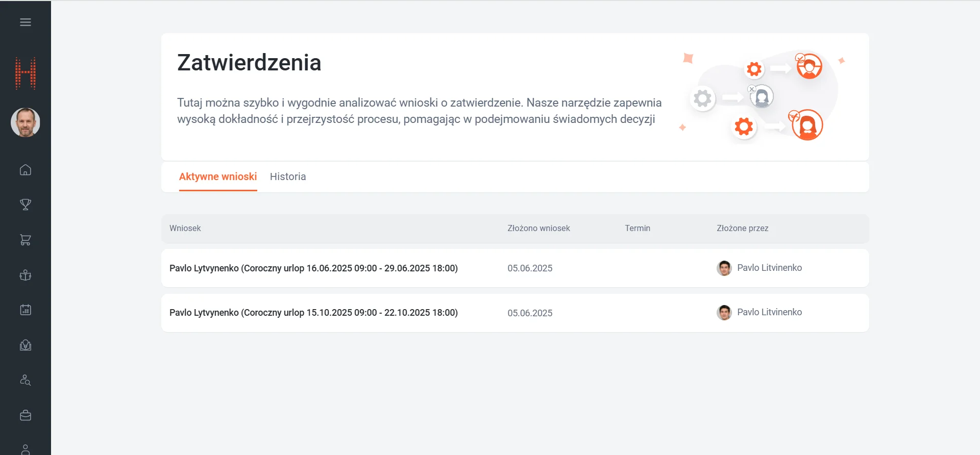Click the lightbulb over book icon
This screenshot has width=980, height=455.
pyautogui.click(x=26, y=345)
